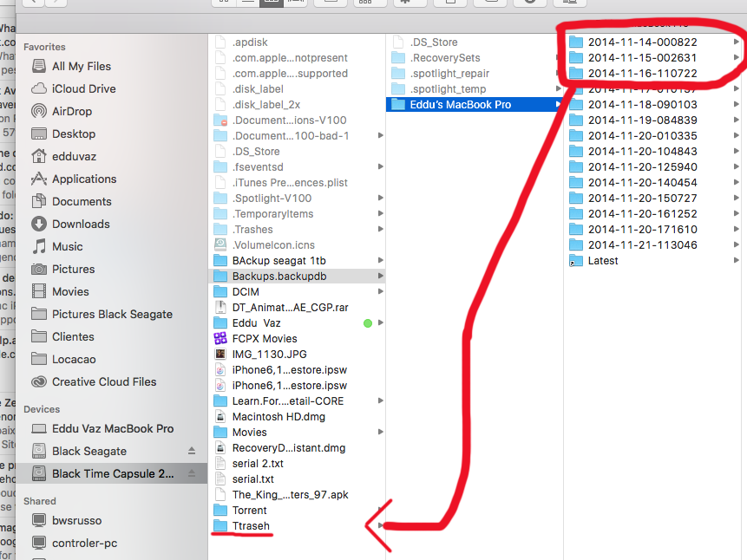Eject the Black Seagate drive

(x=192, y=451)
